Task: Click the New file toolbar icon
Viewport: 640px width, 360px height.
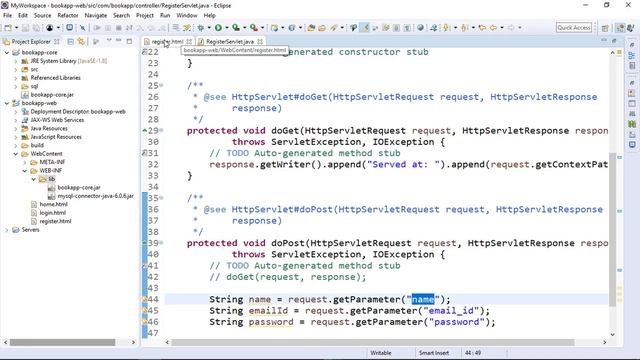Action: click(x=8, y=28)
